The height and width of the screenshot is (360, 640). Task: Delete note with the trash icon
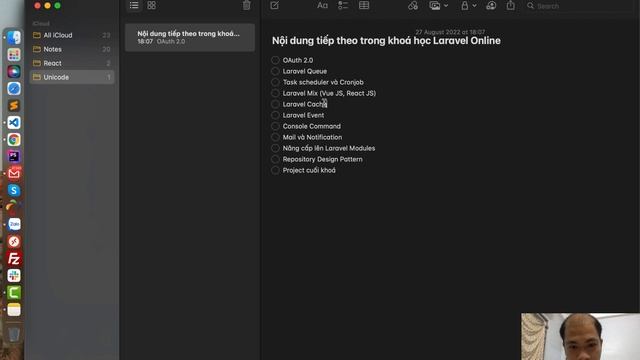pos(247,5)
